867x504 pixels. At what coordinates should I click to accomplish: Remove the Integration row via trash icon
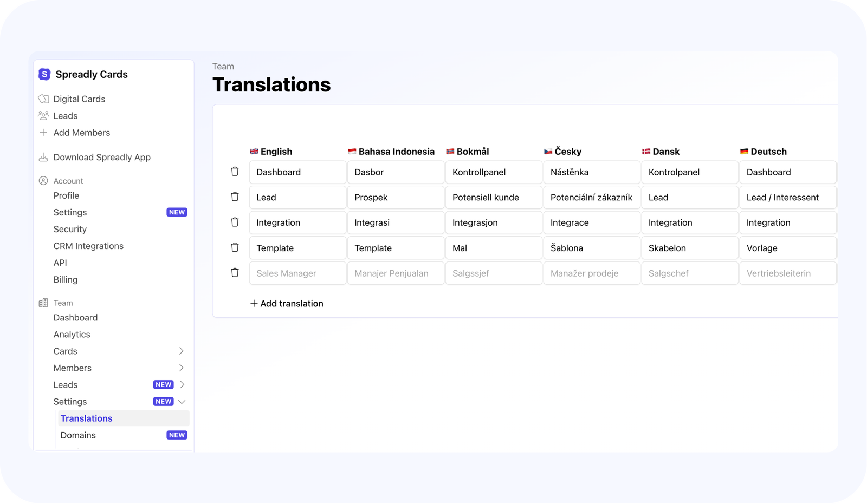pos(235,222)
